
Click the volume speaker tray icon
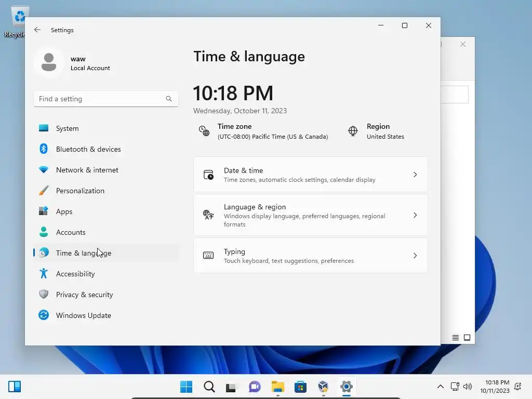[468, 387]
